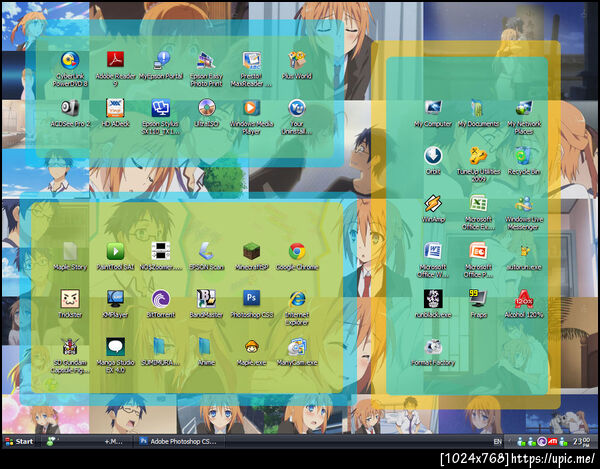The width and height of the screenshot is (600, 469).
Task: Open CyberLink PowerDVD 8 desktop icon
Action: tap(70, 60)
